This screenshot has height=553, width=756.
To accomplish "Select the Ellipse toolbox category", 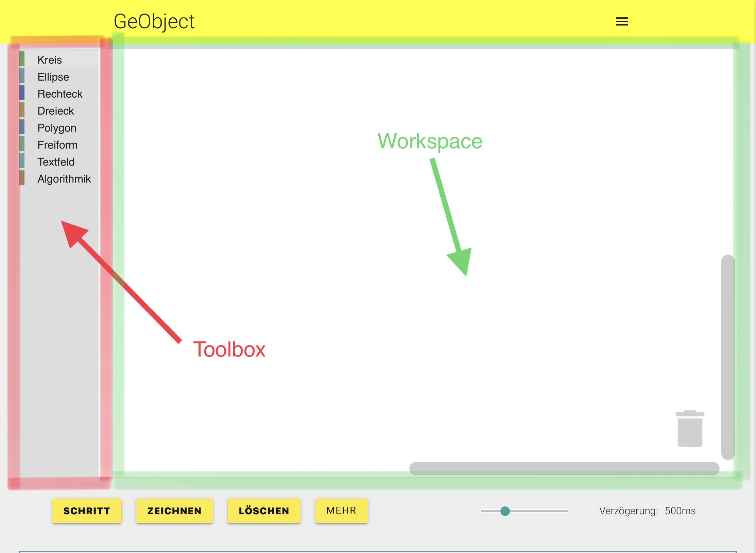I will tap(59, 77).
